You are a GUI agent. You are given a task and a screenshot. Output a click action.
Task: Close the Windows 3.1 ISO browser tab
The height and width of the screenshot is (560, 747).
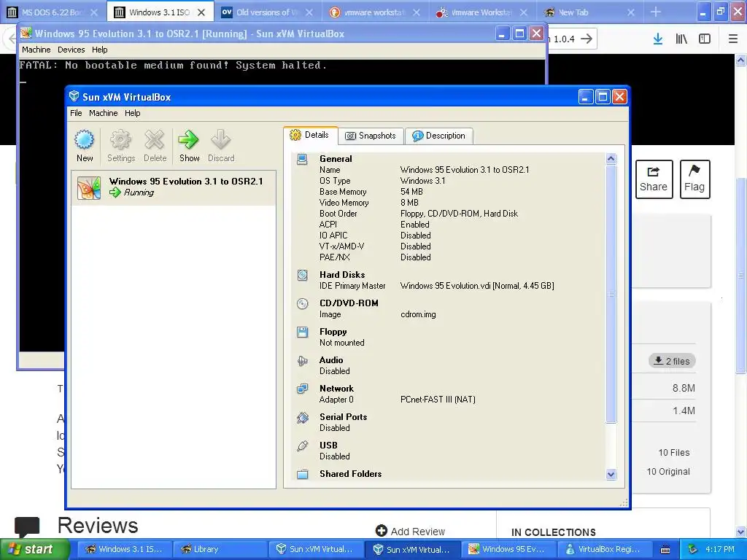coord(201,12)
